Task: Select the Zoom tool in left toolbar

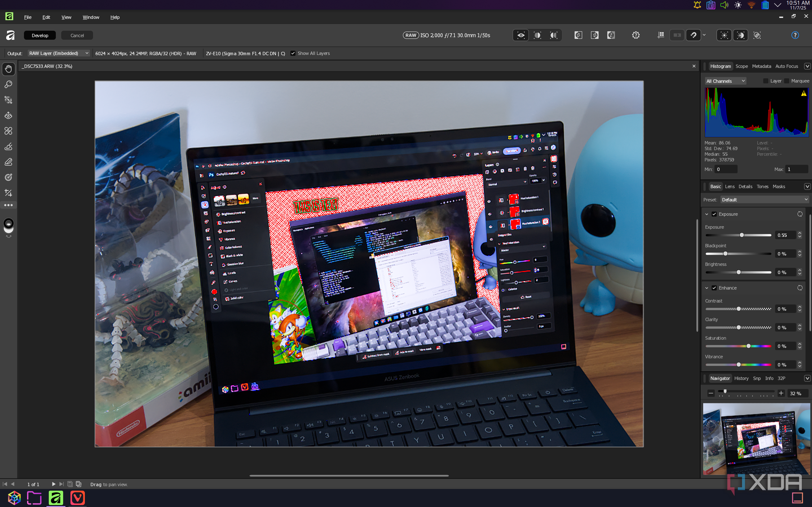Action: [8, 84]
